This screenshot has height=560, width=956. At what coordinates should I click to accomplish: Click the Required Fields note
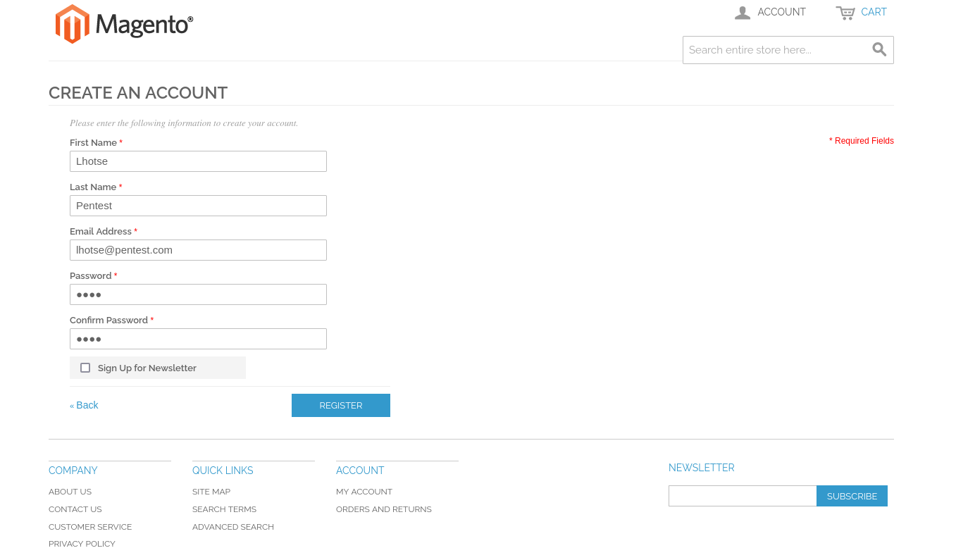[x=861, y=141]
